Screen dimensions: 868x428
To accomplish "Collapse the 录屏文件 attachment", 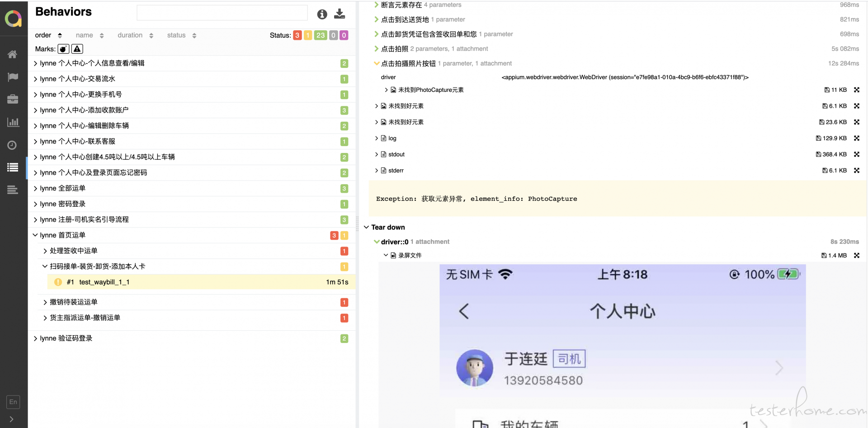I will (410, 256).
